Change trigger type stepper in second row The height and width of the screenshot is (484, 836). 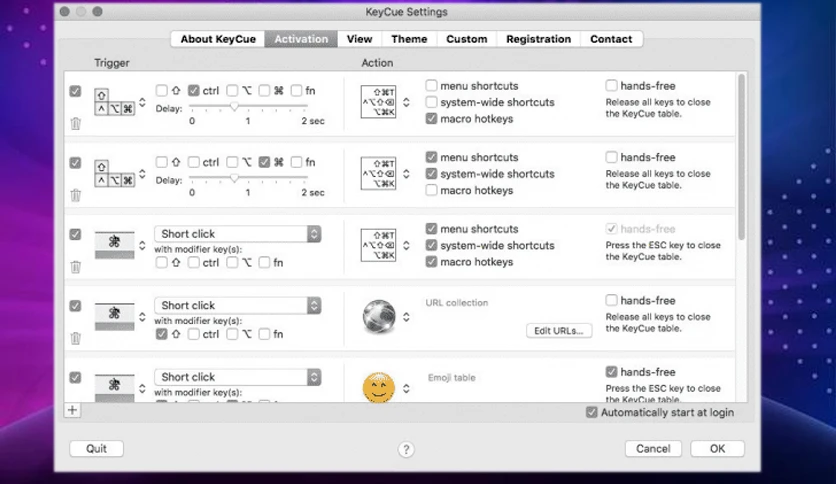142,173
